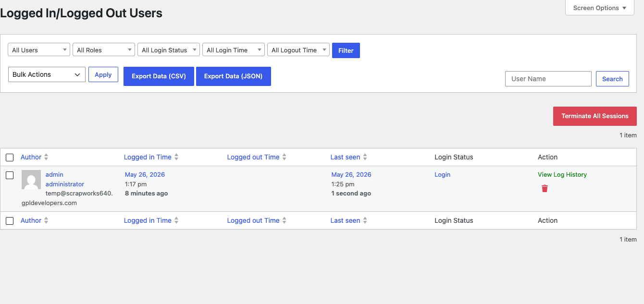Open the All Login Time dropdown
The image size is (644, 304).
234,50
